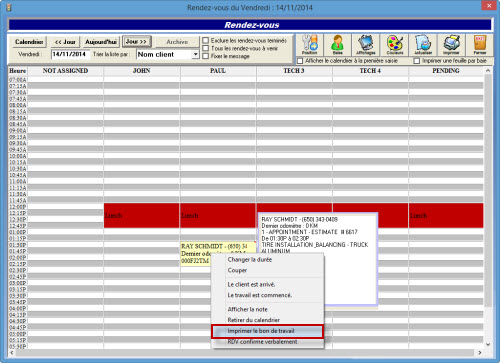500x363 pixels.
Task: Open the Nom client sort dropdown
Action: pyautogui.click(x=195, y=54)
